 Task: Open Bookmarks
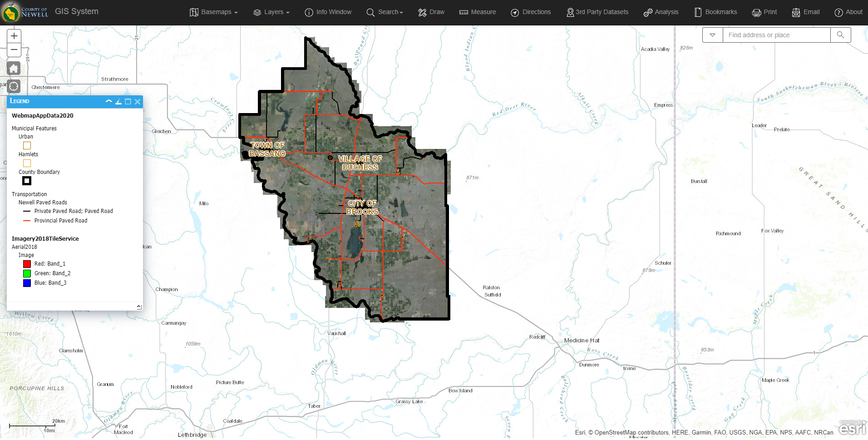point(715,12)
